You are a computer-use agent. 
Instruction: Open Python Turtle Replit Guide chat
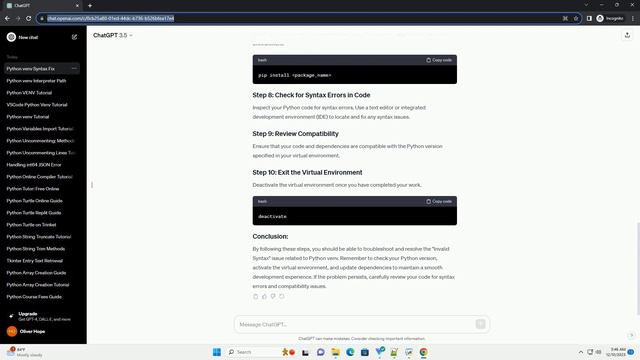(42, 213)
